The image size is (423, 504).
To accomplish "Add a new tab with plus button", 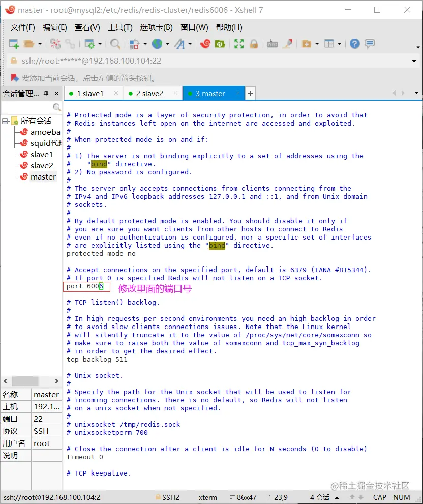I will (250, 93).
